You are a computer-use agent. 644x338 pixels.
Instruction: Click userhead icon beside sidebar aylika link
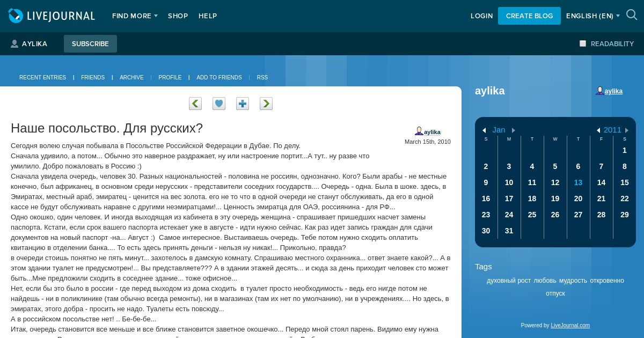pyautogui.click(x=599, y=91)
